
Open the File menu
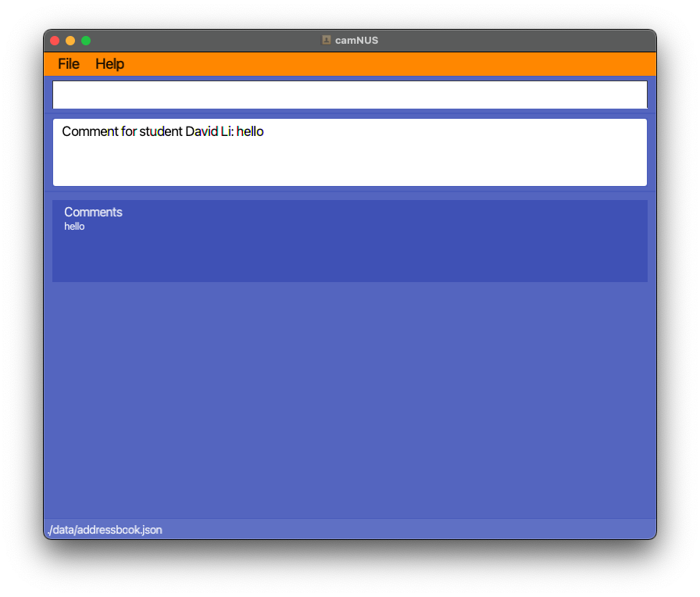click(68, 64)
